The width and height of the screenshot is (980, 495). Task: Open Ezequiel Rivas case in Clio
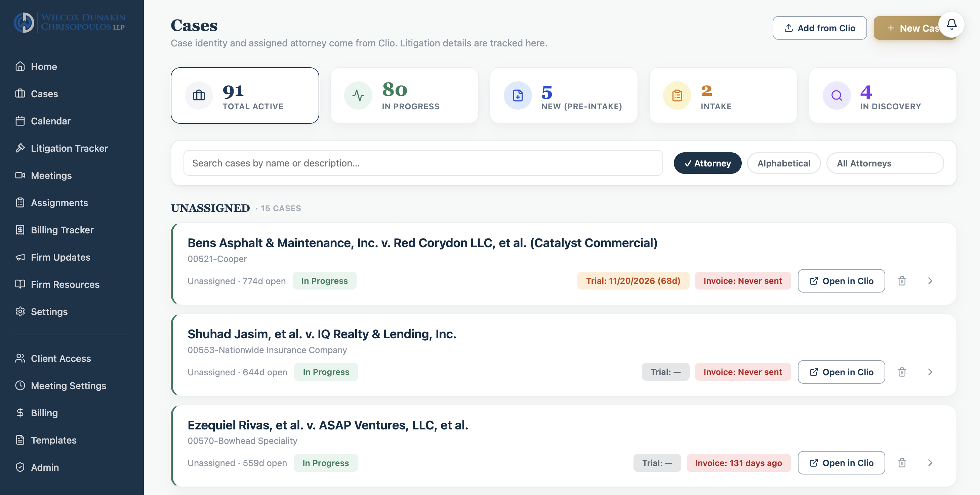(x=841, y=463)
